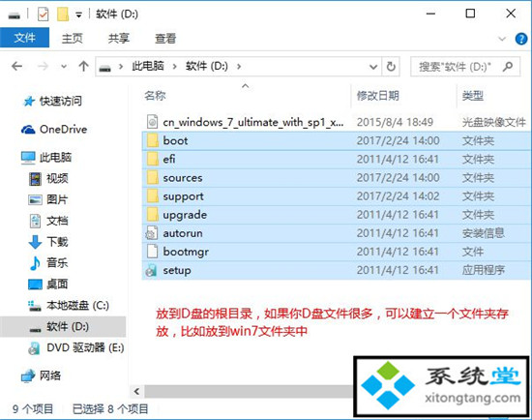Open the 文件 ribbon tab

tap(24, 38)
